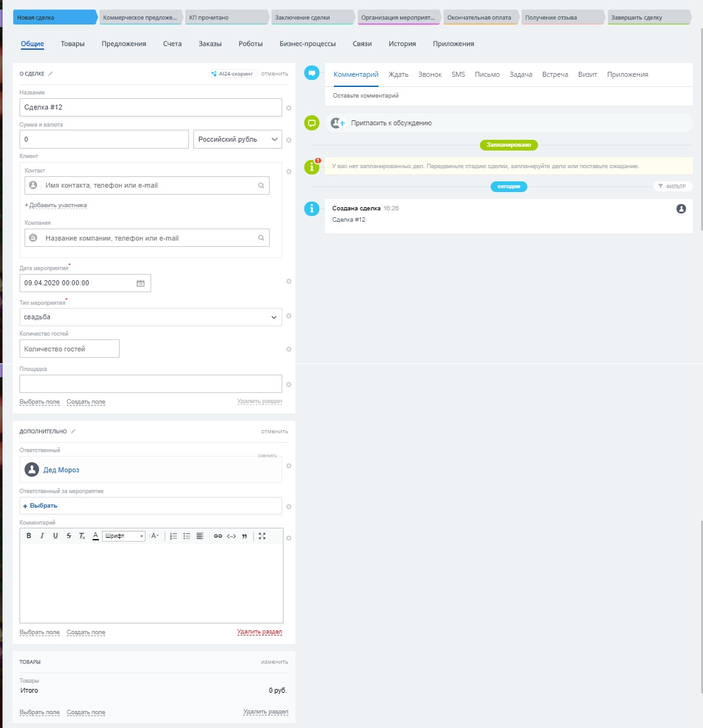
Task: Click отменить in О СДЕЛКЕ header
Action: tap(275, 73)
